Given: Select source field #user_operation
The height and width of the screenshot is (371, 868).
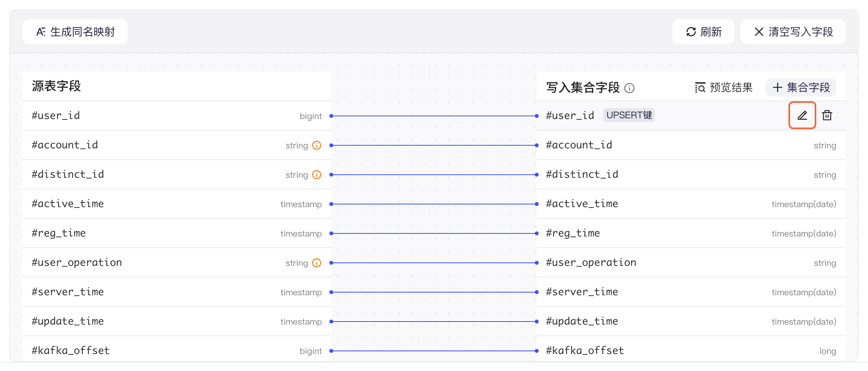Looking at the screenshot, I should [177, 262].
